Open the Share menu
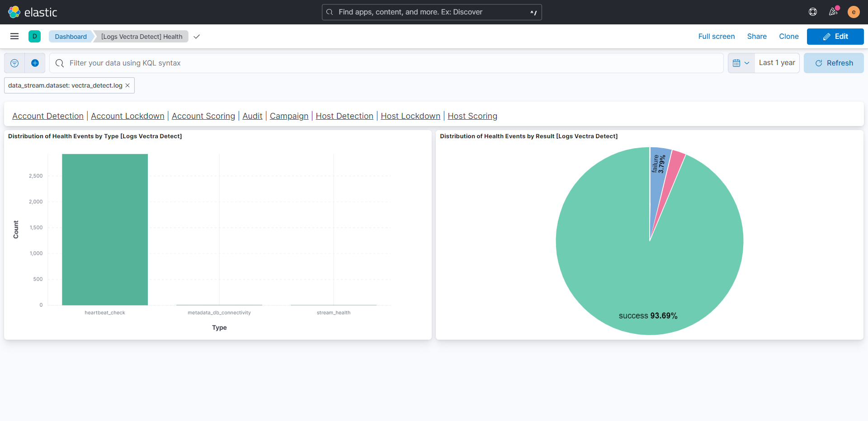Screen dimensions: 868x421 coord(757,37)
